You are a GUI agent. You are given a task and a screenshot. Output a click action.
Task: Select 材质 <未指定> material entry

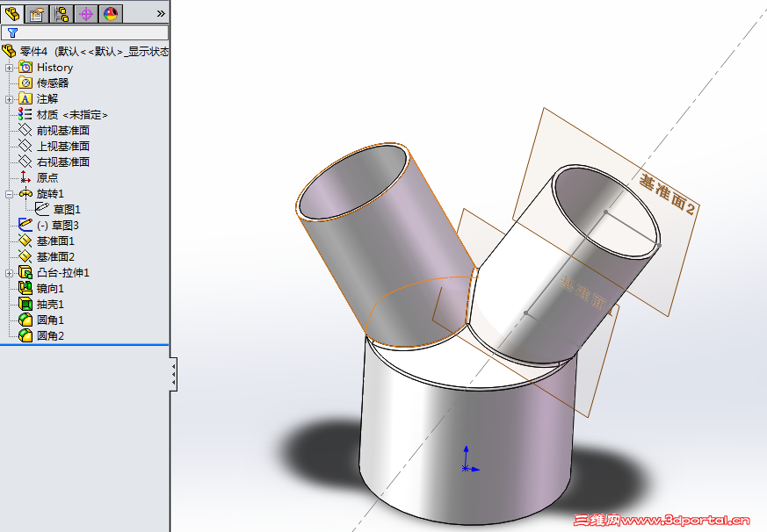pyautogui.click(x=72, y=115)
